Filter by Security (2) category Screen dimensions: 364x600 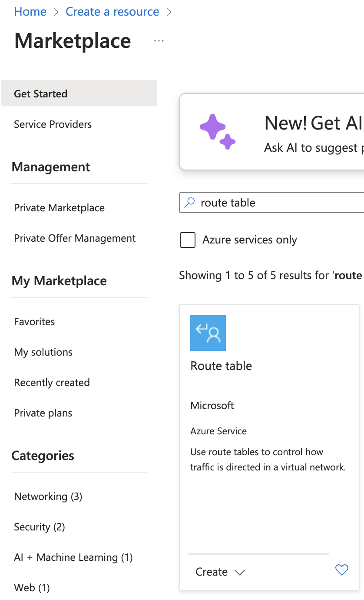(x=40, y=527)
